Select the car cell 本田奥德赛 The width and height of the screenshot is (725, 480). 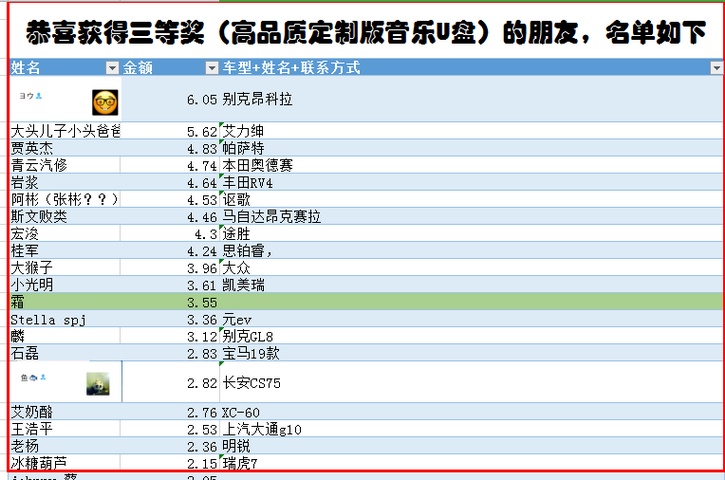tap(472, 165)
